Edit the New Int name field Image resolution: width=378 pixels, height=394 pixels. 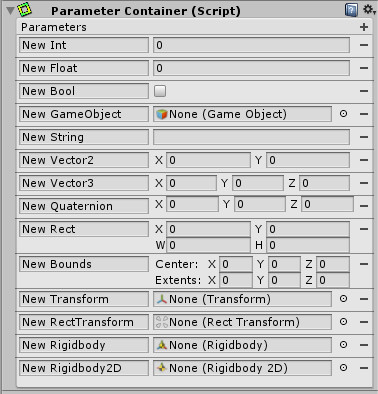click(84, 45)
